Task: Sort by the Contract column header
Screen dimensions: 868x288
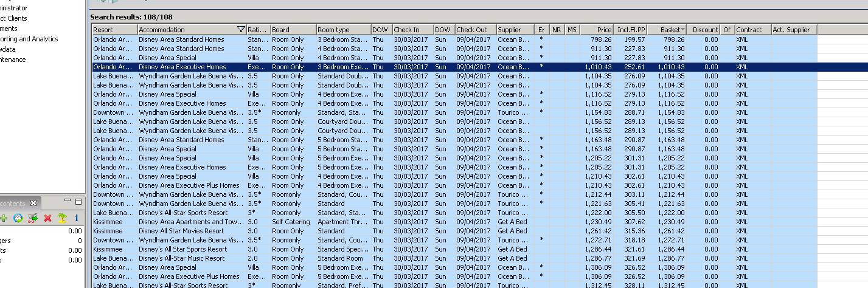Action: point(752,30)
